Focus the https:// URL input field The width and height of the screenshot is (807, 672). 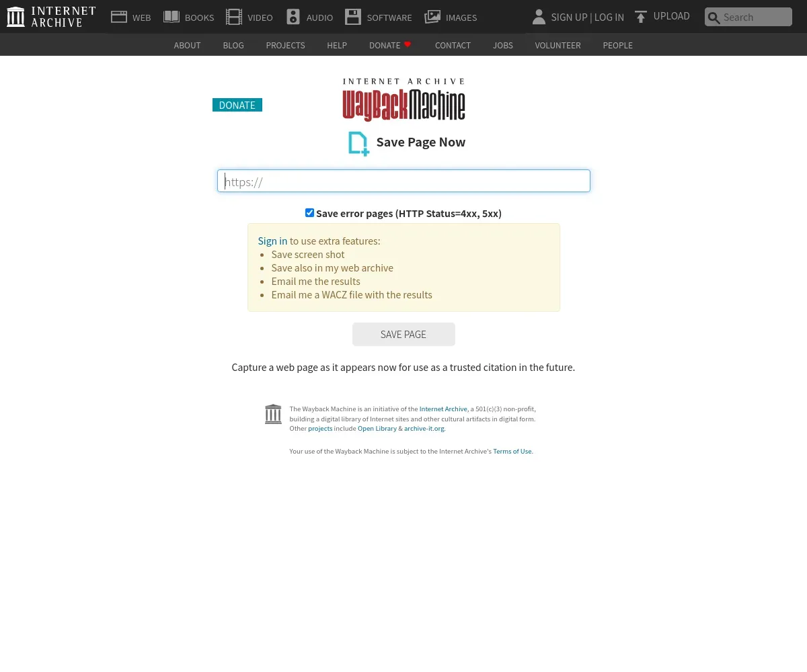tap(403, 181)
